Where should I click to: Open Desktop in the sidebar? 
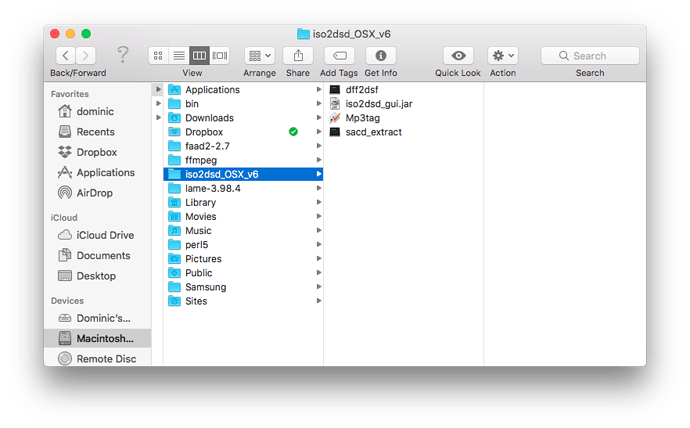tap(97, 276)
